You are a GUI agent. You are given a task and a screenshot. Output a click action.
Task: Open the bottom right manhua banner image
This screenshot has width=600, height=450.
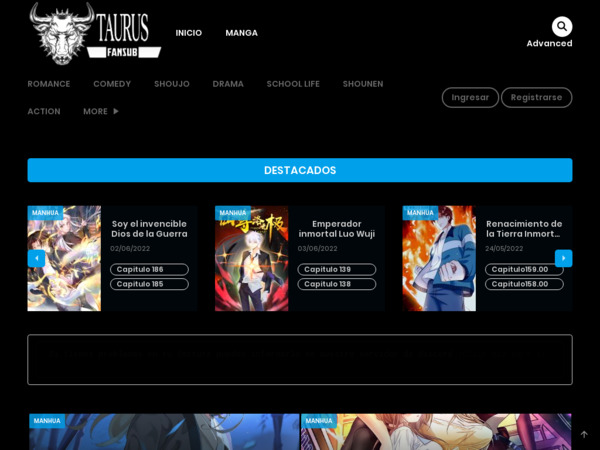436,432
